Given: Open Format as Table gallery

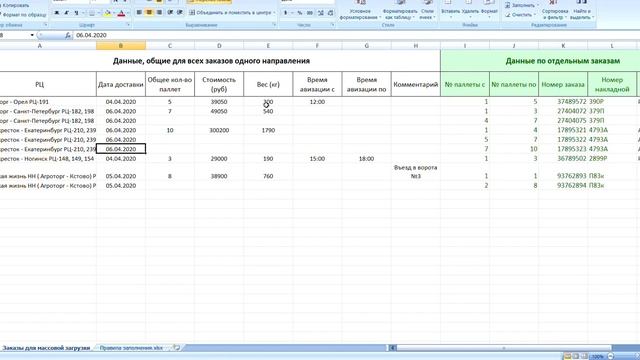Looking at the screenshot, I should (400, 11).
